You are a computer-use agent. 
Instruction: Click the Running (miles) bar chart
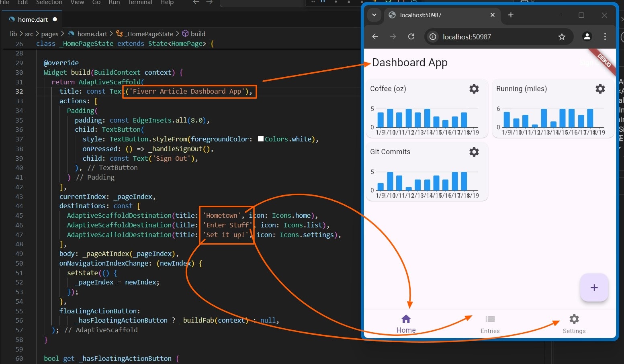[551, 120]
